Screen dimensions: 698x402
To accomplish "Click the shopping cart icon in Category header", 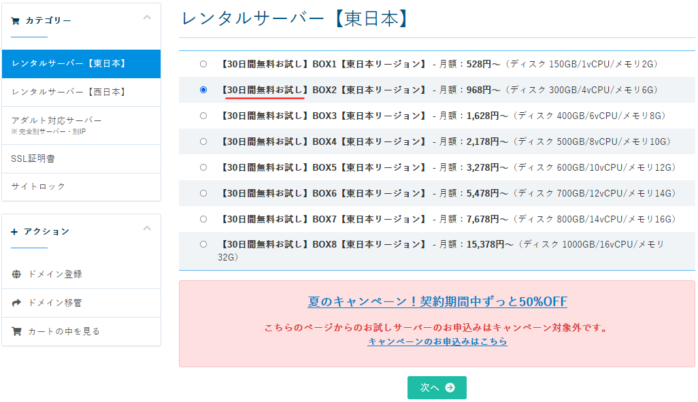I will (x=16, y=20).
